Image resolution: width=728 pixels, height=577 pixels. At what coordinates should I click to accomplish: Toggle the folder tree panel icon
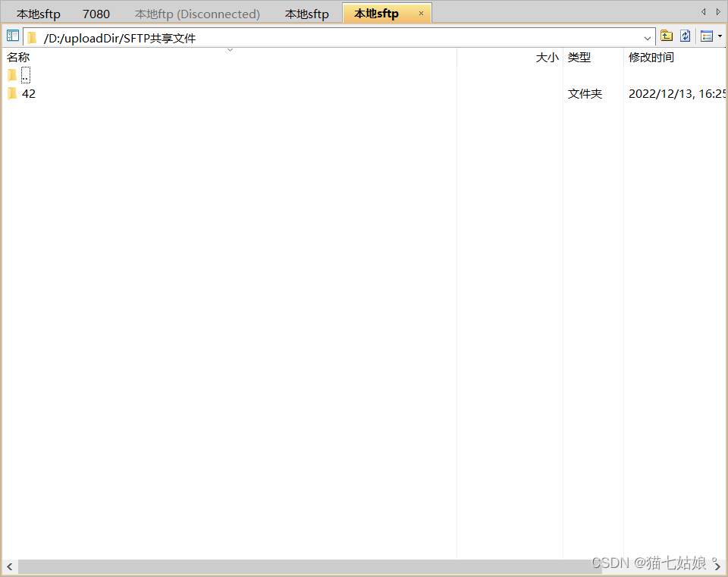click(x=13, y=36)
